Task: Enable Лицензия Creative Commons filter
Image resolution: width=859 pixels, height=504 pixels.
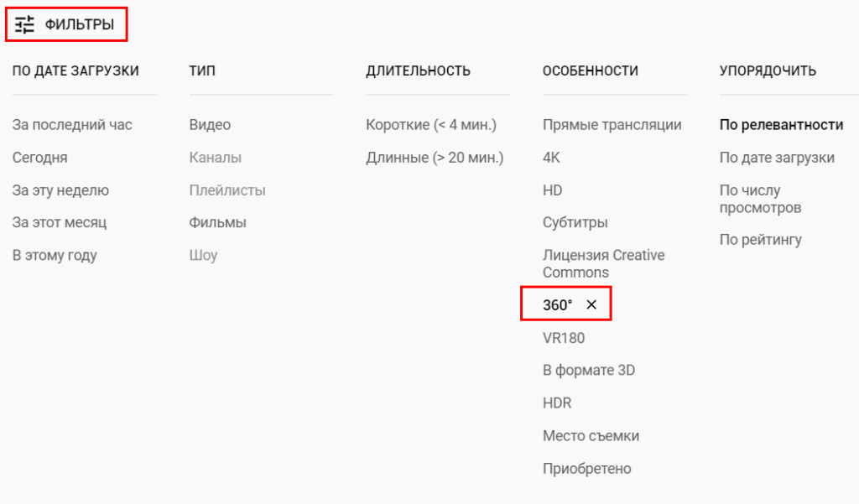Action: click(x=603, y=263)
